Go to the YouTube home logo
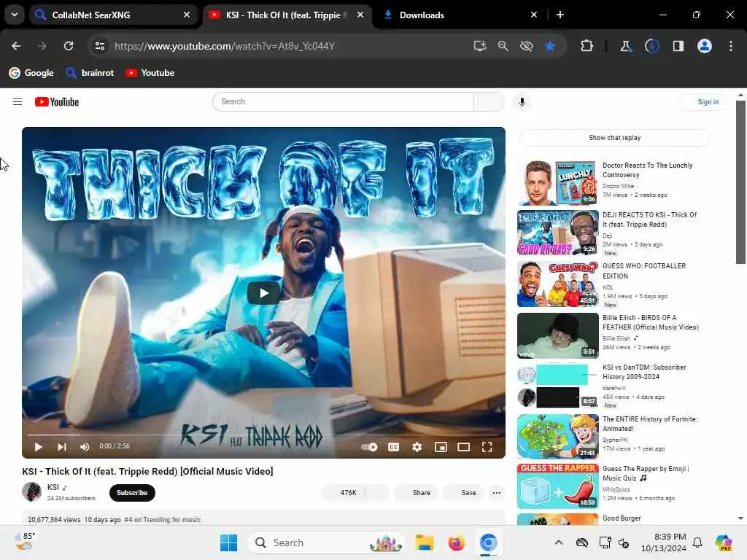747x560 pixels. 57,102
